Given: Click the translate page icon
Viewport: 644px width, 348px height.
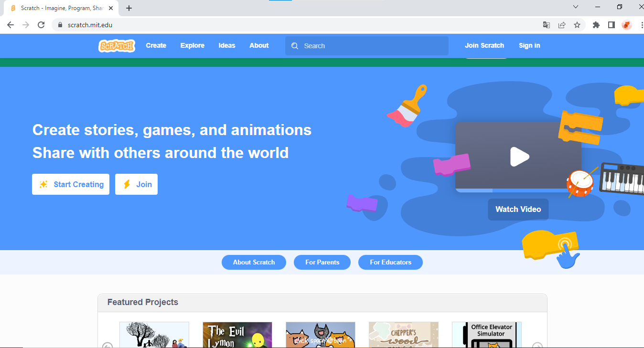Looking at the screenshot, I should click(x=547, y=25).
